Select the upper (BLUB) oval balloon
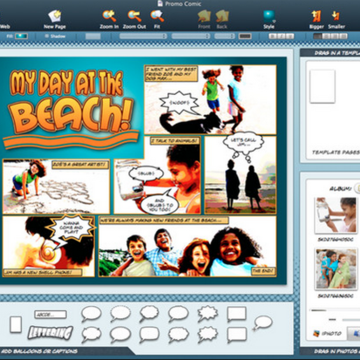360x360 pixels. pos(146,174)
